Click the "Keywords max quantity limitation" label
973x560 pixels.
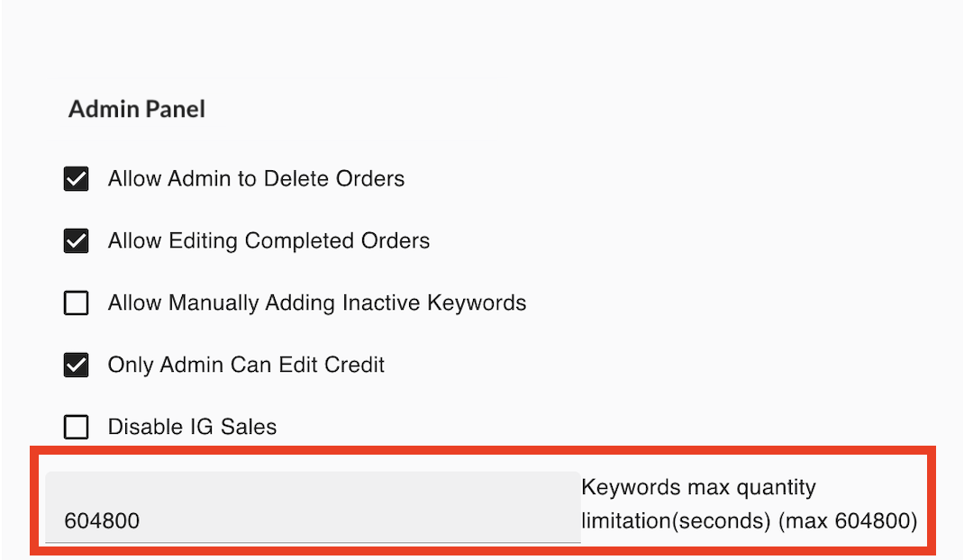(x=699, y=487)
